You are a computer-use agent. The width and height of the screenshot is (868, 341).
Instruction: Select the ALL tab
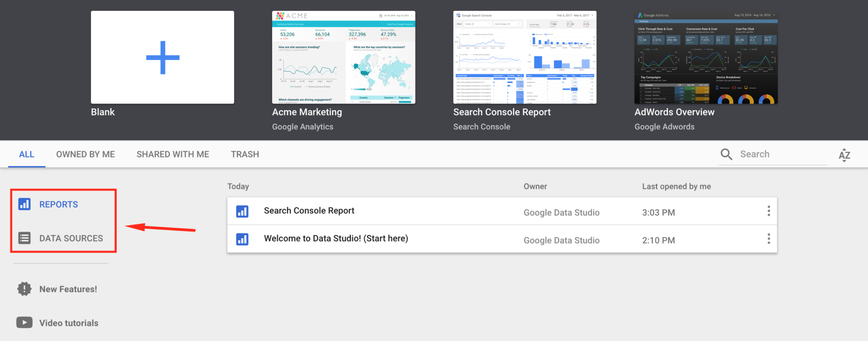[x=27, y=154]
